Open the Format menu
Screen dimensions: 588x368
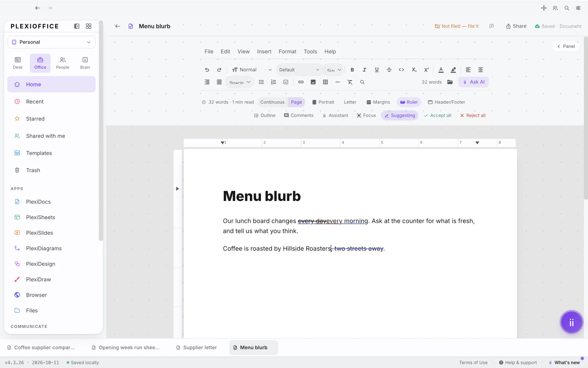287,52
